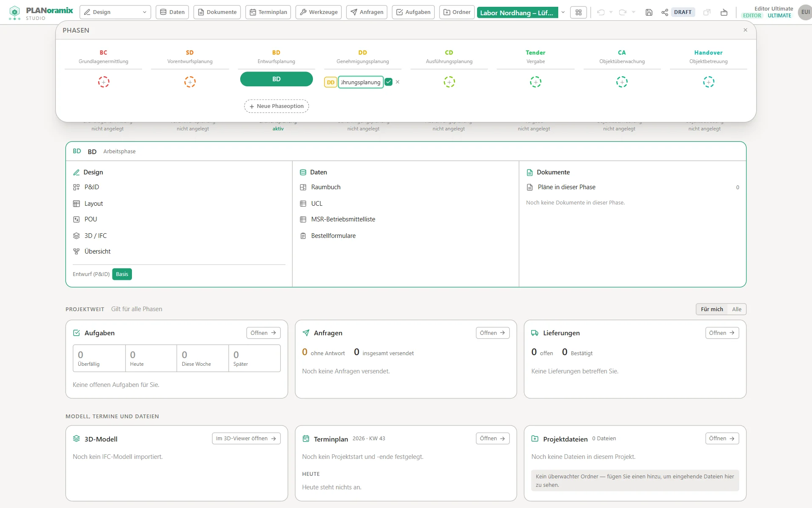This screenshot has width=812, height=508.
Task: Add a CD Ausführungsplanung phase option
Action: coord(449,82)
